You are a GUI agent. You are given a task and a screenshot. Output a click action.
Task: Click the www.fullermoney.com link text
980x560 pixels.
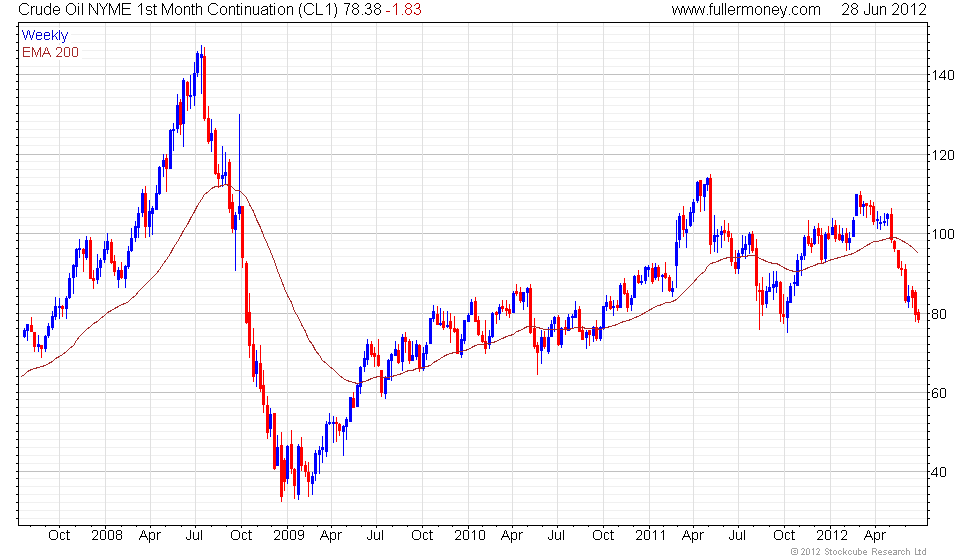click(x=746, y=10)
